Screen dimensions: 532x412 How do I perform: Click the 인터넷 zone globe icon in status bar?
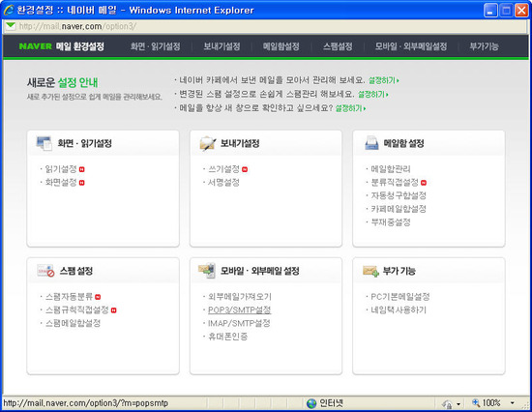pyautogui.click(x=311, y=403)
